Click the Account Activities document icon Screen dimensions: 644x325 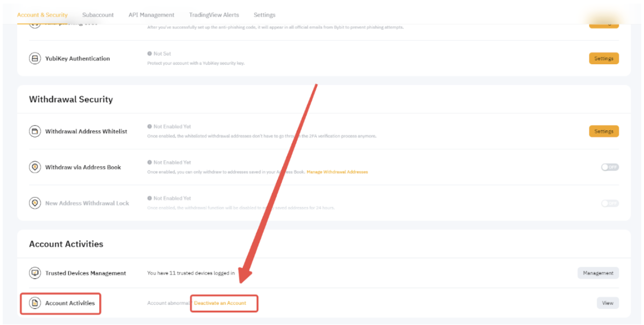[x=35, y=303]
